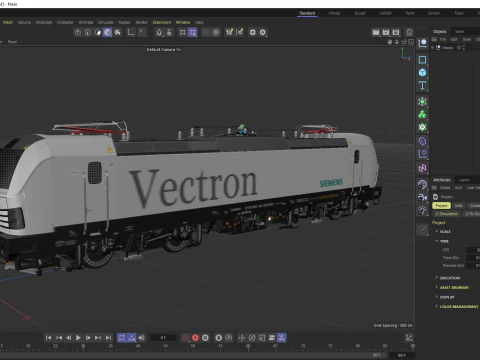The image size is (480, 360).
Task: Click the FPS value field in TIME section
Action: [x=473, y=250]
